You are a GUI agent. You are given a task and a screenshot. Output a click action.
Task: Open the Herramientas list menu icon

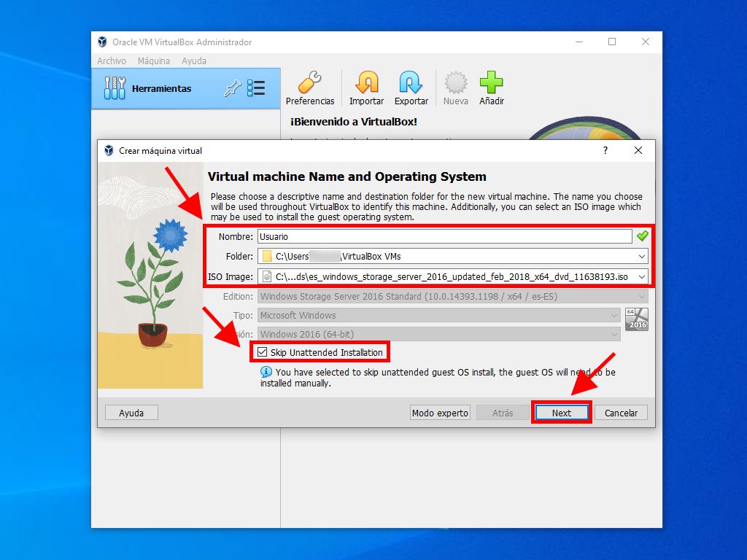(x=256, y=89)
